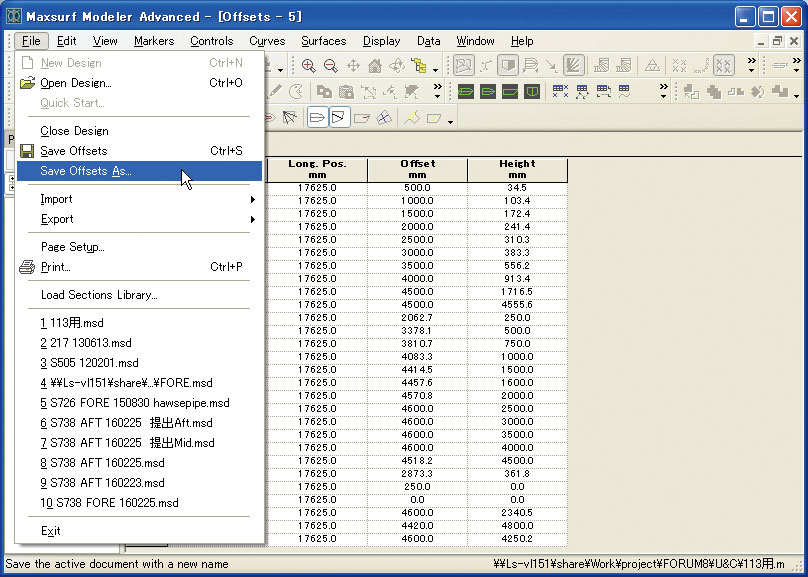Open recent file S505 120201.msd
Viewport: 808px width, 577px height.
tap(90, 363)
